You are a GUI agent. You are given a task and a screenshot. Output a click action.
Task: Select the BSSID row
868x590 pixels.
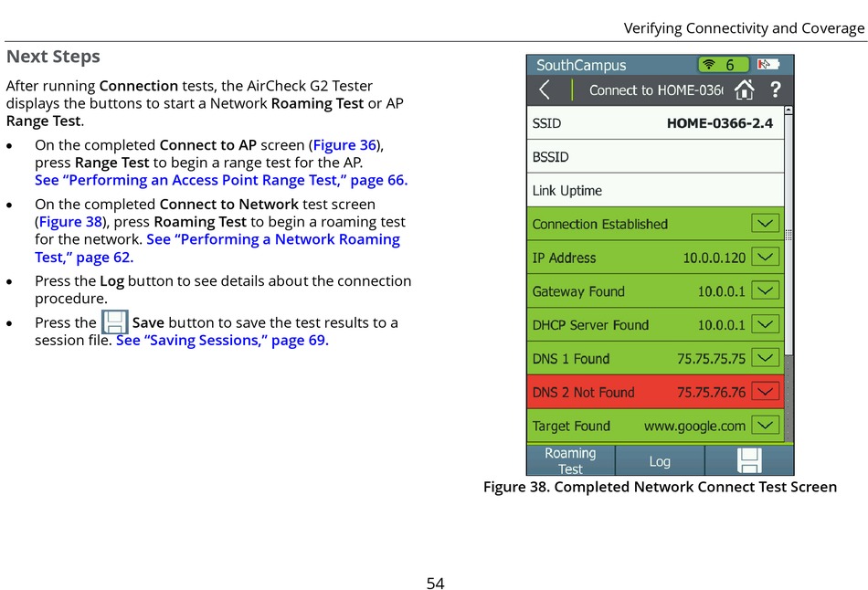pyautogui.click(x=655, y=156)
